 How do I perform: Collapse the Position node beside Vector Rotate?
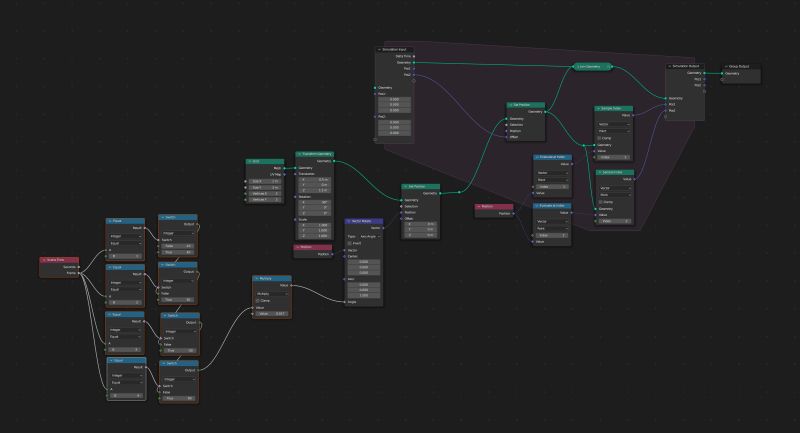(x=297, y=247)
